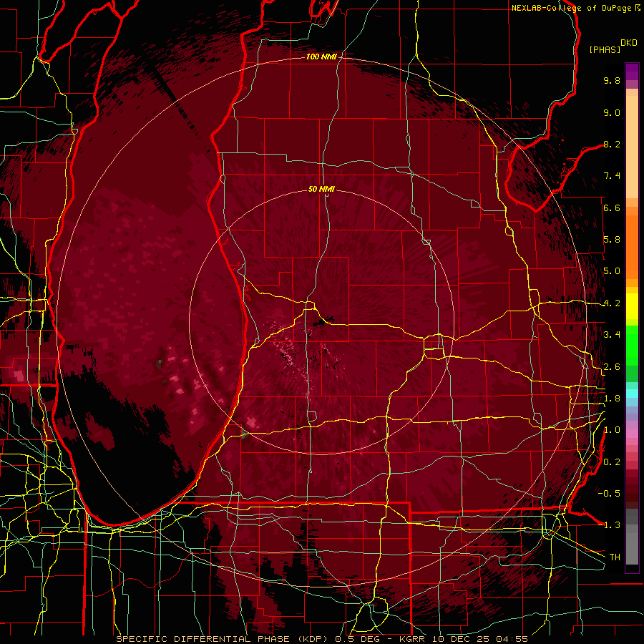
Task: Pick the purple top segment of the color bar
Action: (632, 72)
